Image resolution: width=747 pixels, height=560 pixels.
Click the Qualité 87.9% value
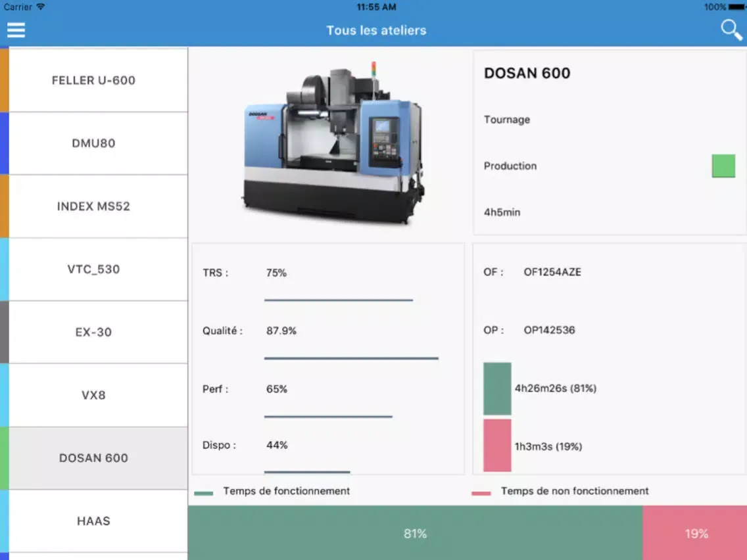click(x=281, y=331)
